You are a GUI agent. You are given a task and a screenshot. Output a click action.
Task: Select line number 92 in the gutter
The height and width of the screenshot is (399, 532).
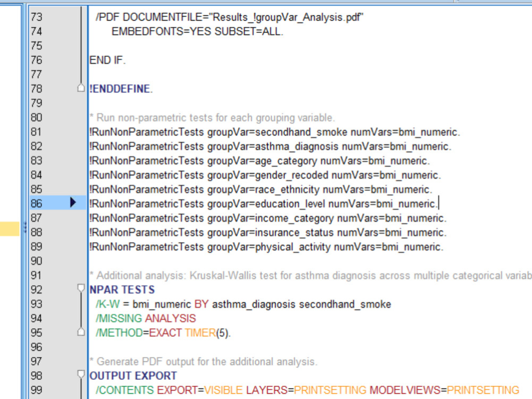37,290
